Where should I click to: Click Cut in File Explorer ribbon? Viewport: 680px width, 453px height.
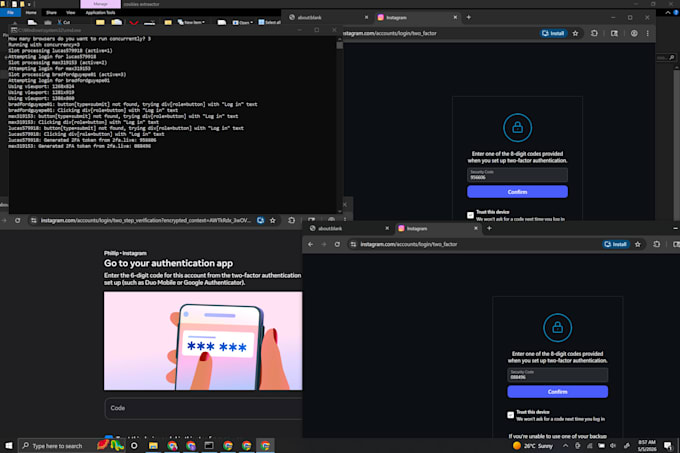click(x=64, y=23)
